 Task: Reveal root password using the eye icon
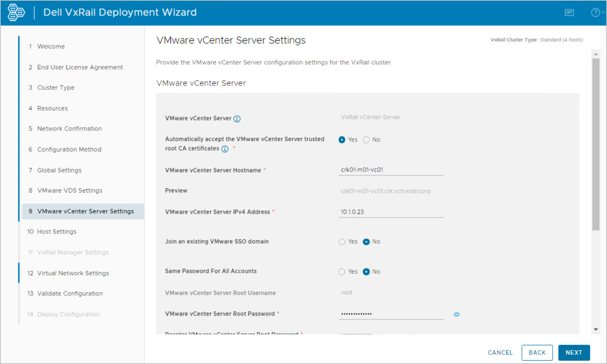tap(457, 314)
